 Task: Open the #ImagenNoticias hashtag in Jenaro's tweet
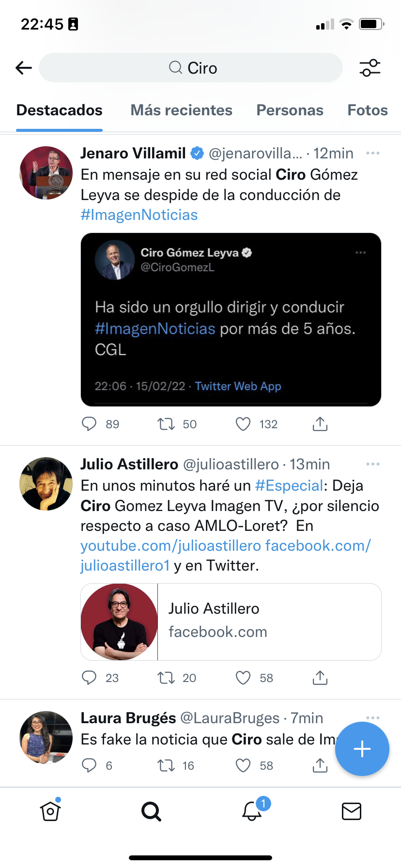tap(139, 215)
